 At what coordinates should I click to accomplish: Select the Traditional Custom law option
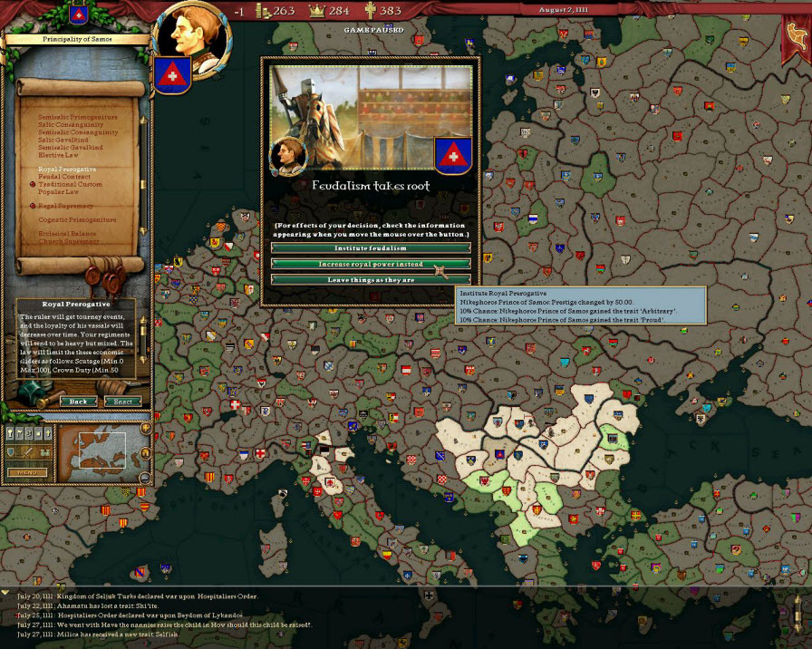[x=71, y=184]
